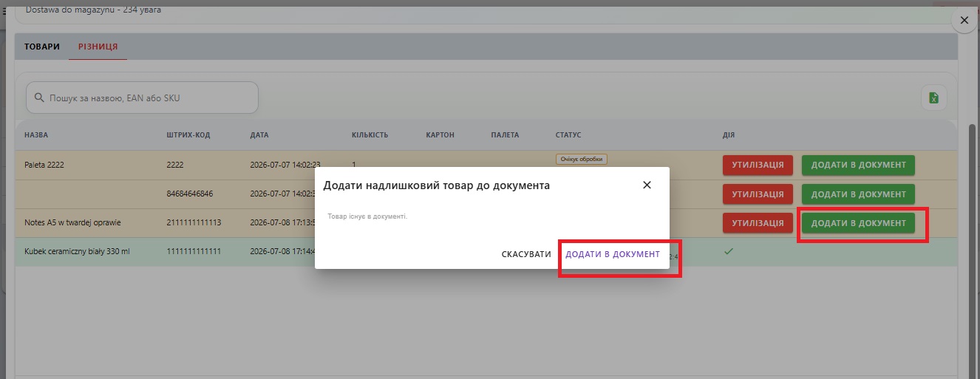Image resolution: width=980 pixels, height=379 pixels.
Task: Export table via the green Excel icon
Action: coord(934,98)
